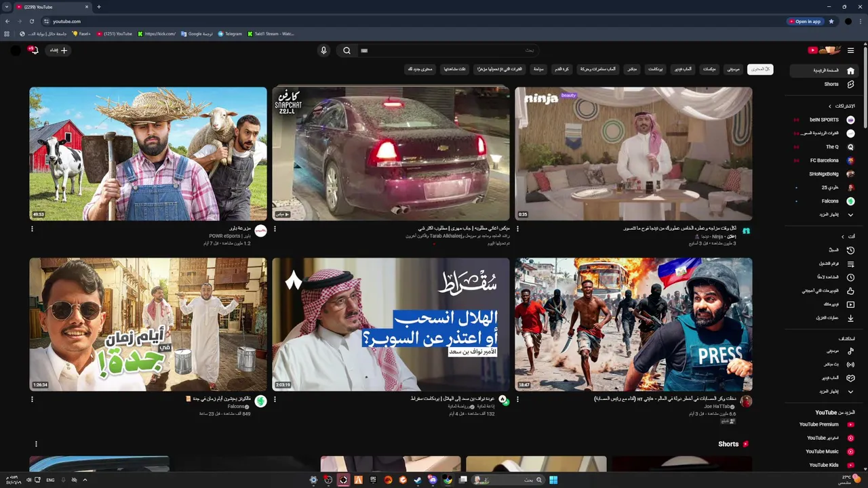Open the Watch later icon
Screen dimensions: 868x488
coord(850,277)
